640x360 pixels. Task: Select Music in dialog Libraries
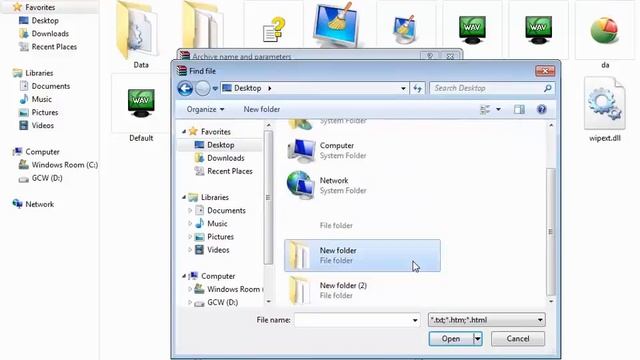pos(217,224)
